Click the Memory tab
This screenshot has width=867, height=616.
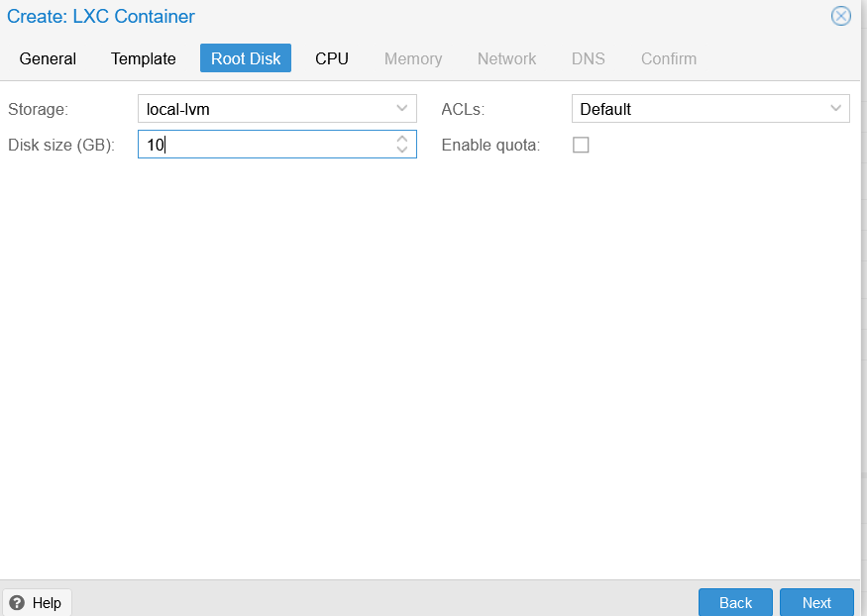[413, 58]
